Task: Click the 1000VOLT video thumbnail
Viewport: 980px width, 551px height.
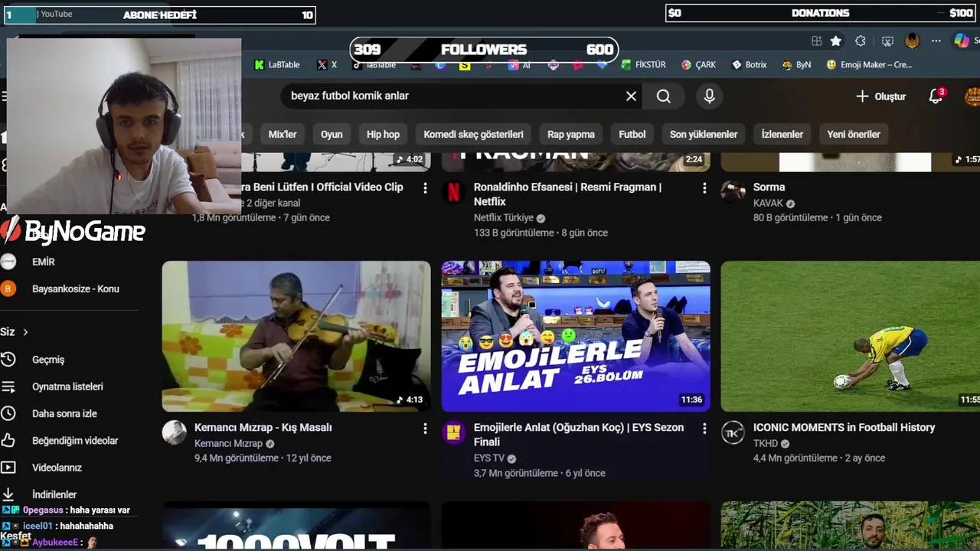Action: tap(296, 526)
